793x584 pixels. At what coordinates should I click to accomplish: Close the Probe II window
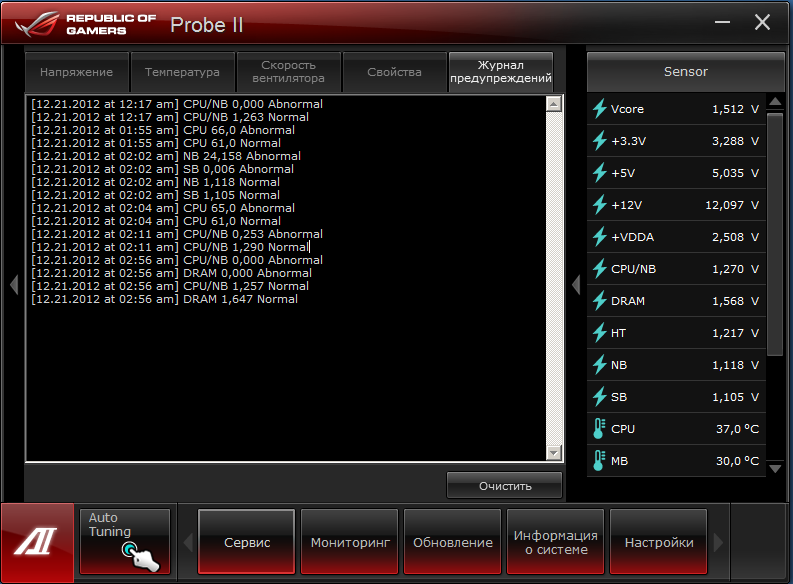[x=762, y=22]
